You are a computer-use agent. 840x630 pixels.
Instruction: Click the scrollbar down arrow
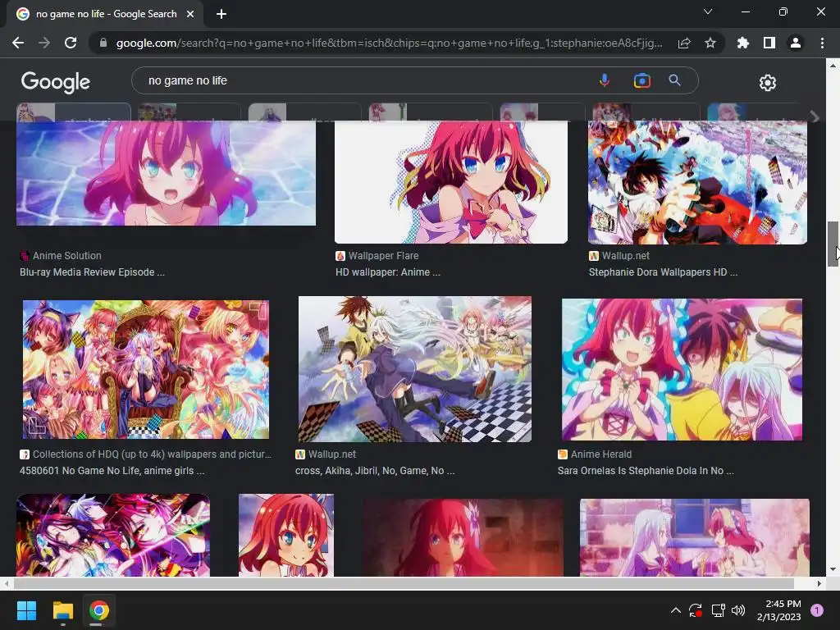tap(833, 569)
